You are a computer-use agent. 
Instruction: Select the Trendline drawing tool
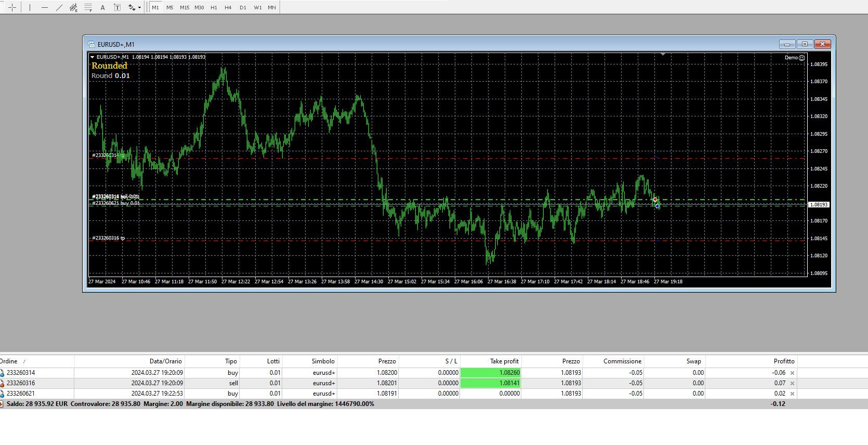59,7
